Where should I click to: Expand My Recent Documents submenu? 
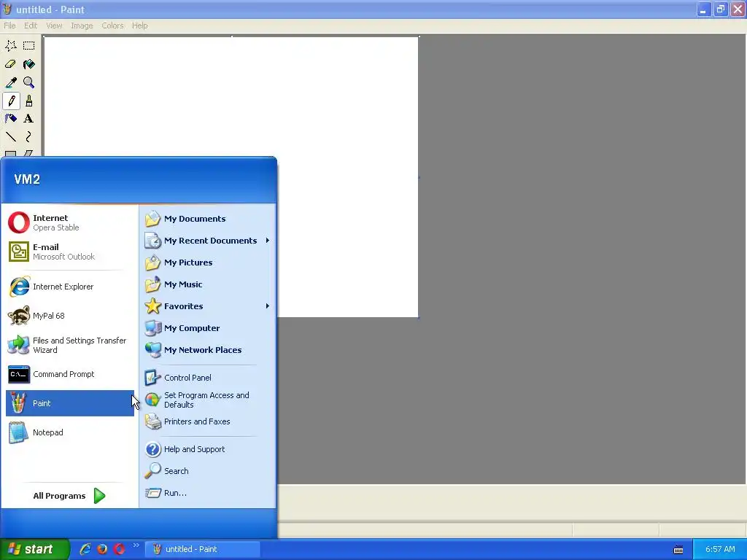[208, 241]
